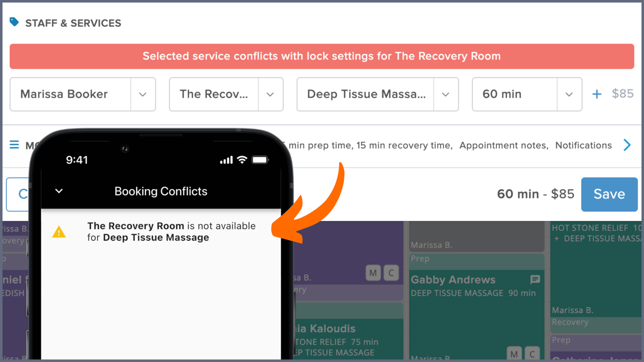
Task: Click the lock settings conflict banner
Action: tap(321, 56)
